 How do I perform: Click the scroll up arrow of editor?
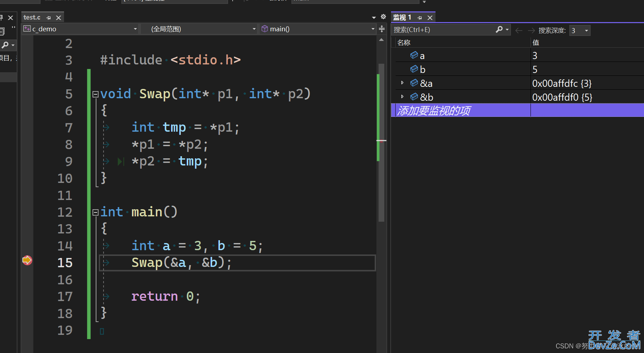[381, 40]
